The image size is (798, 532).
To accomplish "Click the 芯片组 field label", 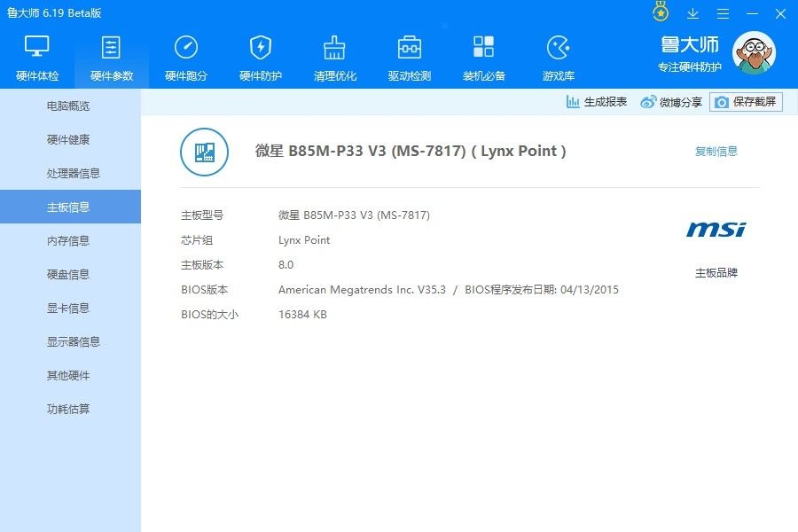I will pyautogui.click(x=197, y=240).
